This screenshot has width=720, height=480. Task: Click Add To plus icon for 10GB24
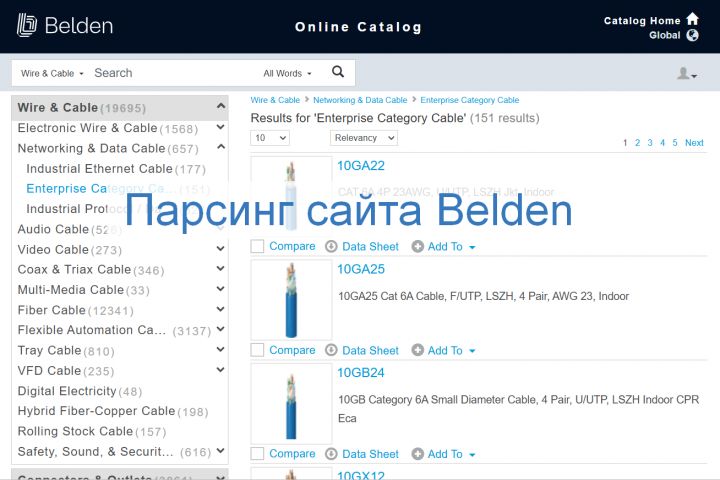pyautogui.click(x=417, y=454)
